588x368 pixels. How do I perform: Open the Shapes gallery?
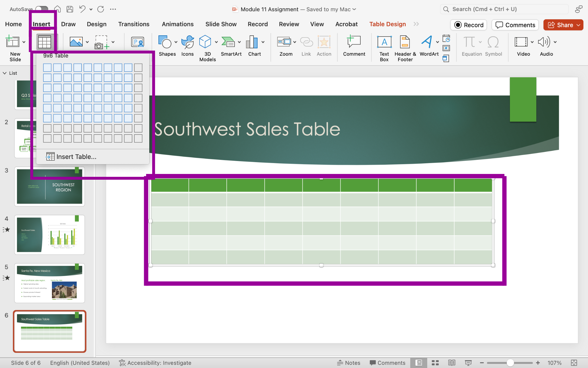coord(165,42)
